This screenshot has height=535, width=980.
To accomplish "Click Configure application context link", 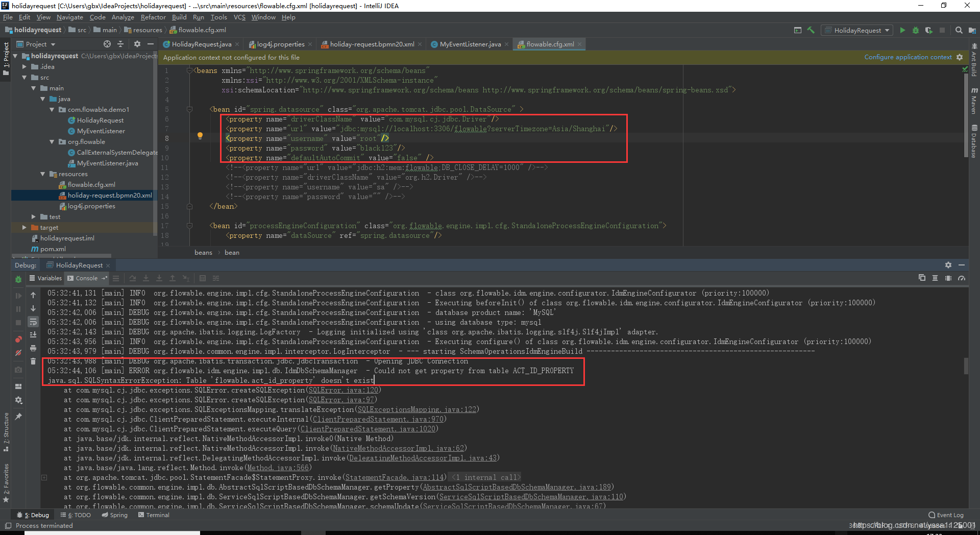I will coord(908,57).
